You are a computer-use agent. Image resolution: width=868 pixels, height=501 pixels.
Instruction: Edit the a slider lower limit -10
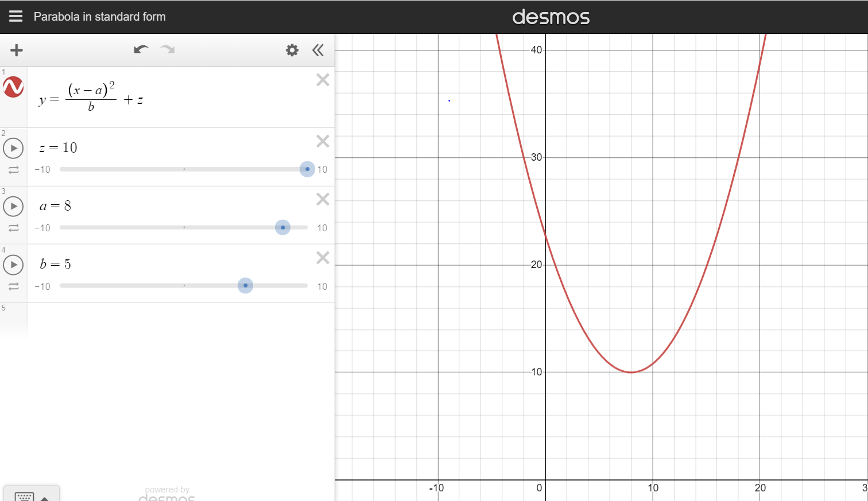[x=42, y=228]
